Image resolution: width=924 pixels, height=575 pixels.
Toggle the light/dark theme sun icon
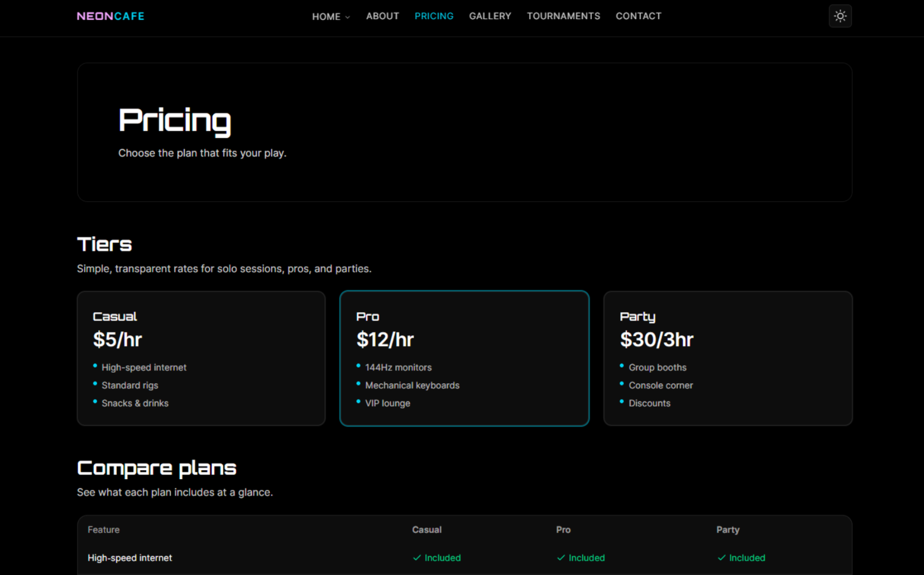[x=840, y=16]
